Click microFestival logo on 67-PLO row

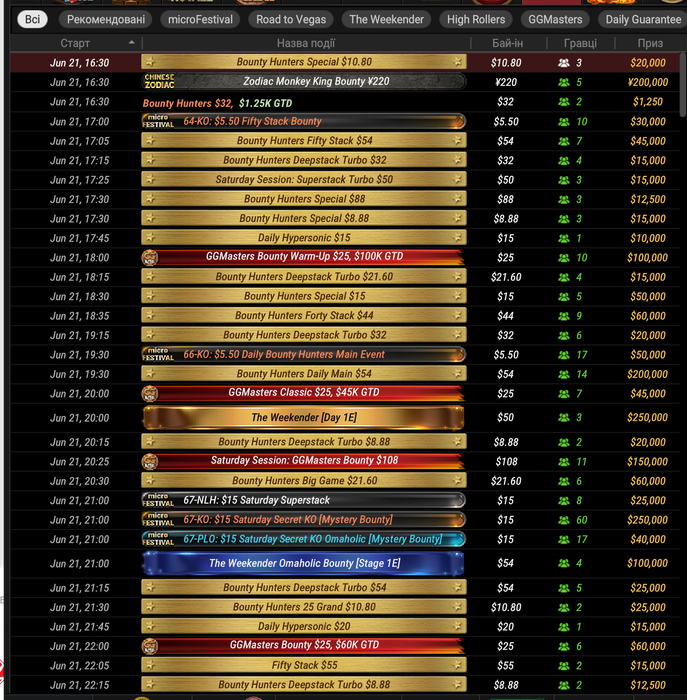pos(158,539)
